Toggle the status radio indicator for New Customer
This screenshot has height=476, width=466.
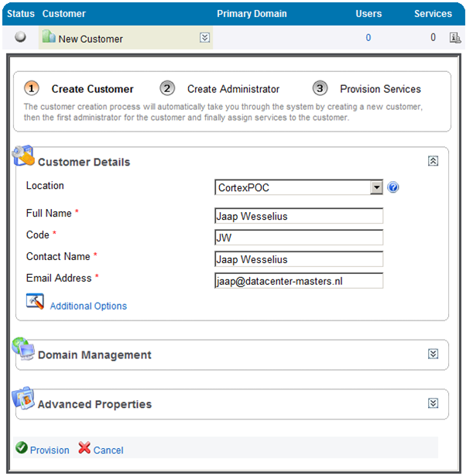click(21, 37)
